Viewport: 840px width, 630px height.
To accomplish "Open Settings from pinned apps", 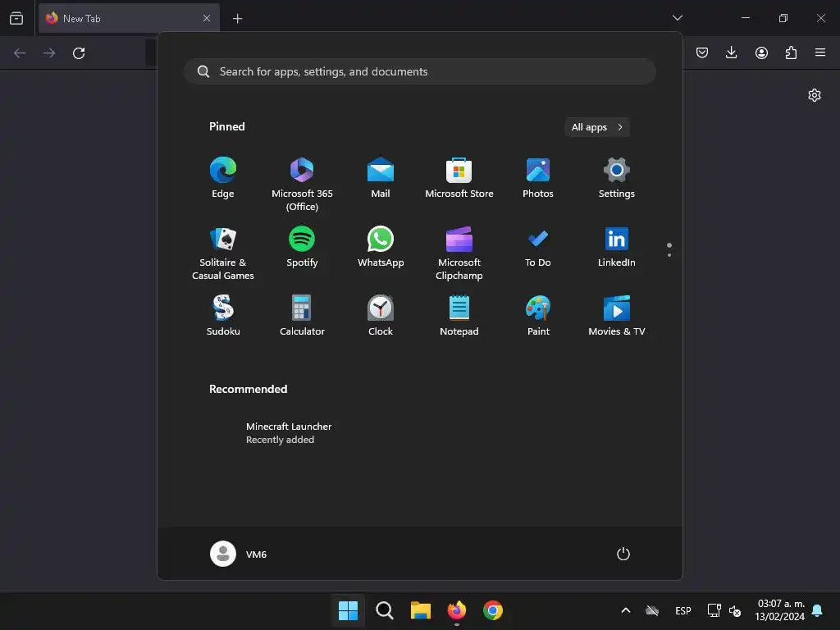I will (x=617, y=178).
